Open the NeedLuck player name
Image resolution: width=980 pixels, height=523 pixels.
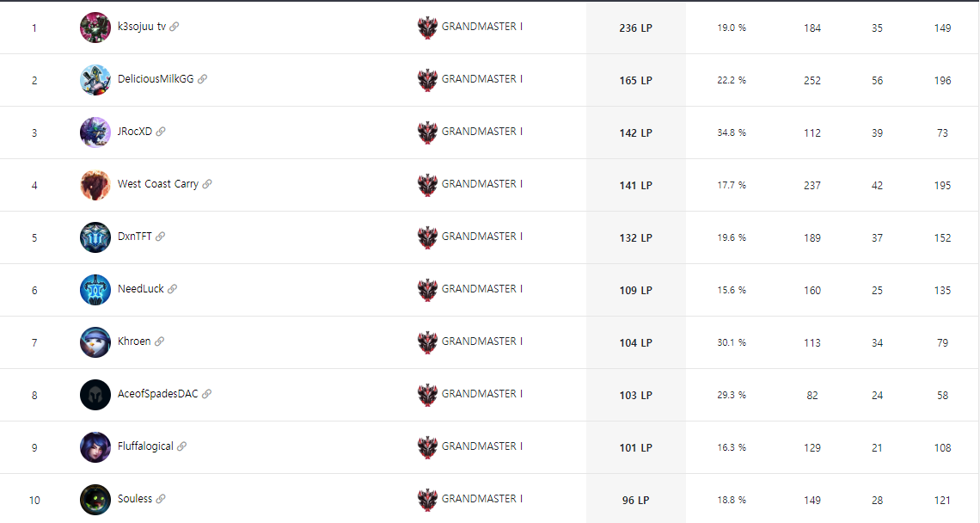[x=141, y=288]
